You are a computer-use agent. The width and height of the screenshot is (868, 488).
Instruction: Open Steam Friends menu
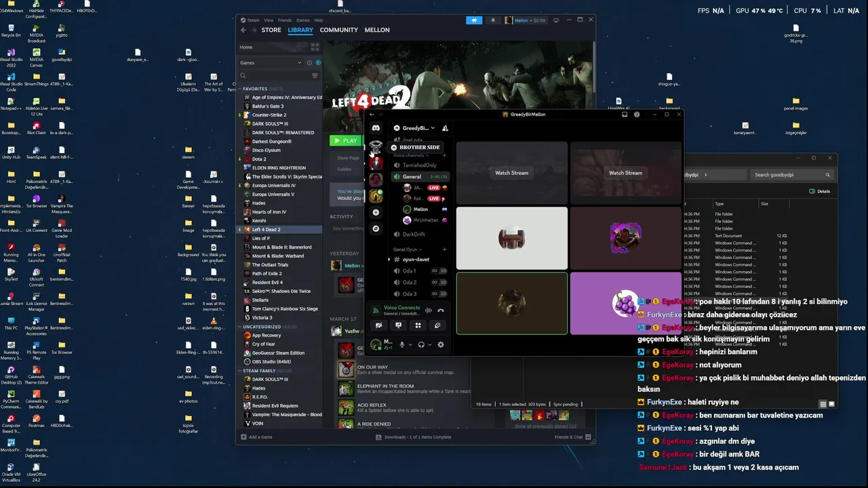pyautogui.click(x=285, y=20)
